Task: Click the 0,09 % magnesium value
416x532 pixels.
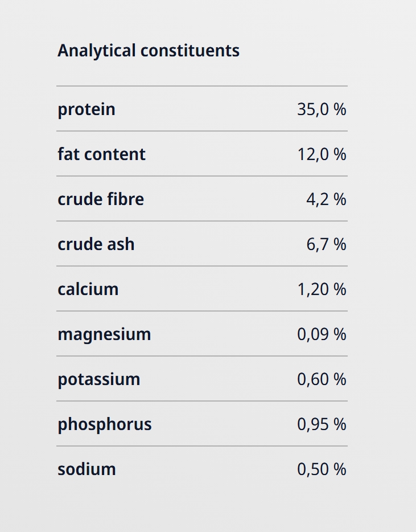Action: point(322,334)
